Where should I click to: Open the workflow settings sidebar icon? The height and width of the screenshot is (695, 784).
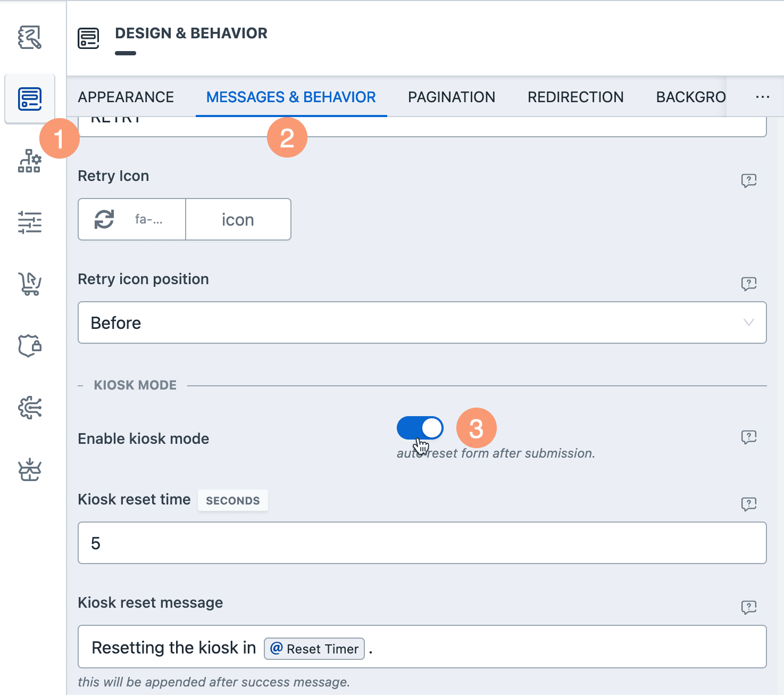click(30, 161)
